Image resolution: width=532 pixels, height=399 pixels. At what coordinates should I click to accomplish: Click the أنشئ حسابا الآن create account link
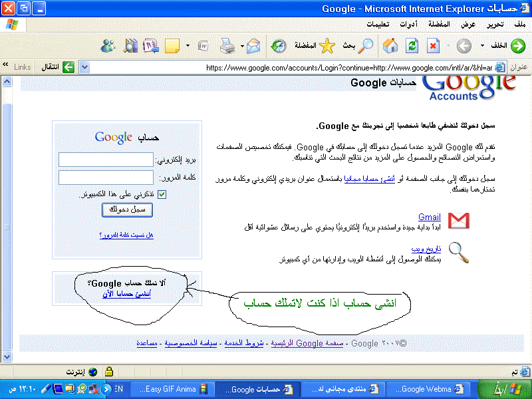[126, 294]
